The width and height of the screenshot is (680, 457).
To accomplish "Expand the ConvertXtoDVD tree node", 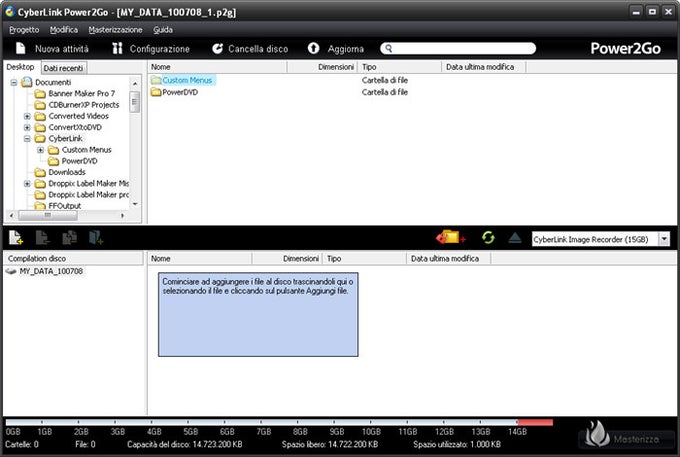I will pos(27,127).
